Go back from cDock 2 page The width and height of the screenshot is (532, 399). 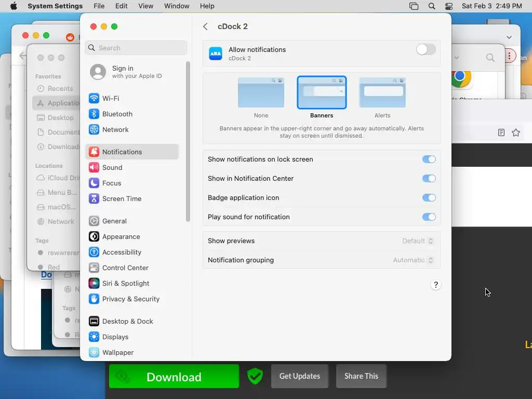[205, 26]
